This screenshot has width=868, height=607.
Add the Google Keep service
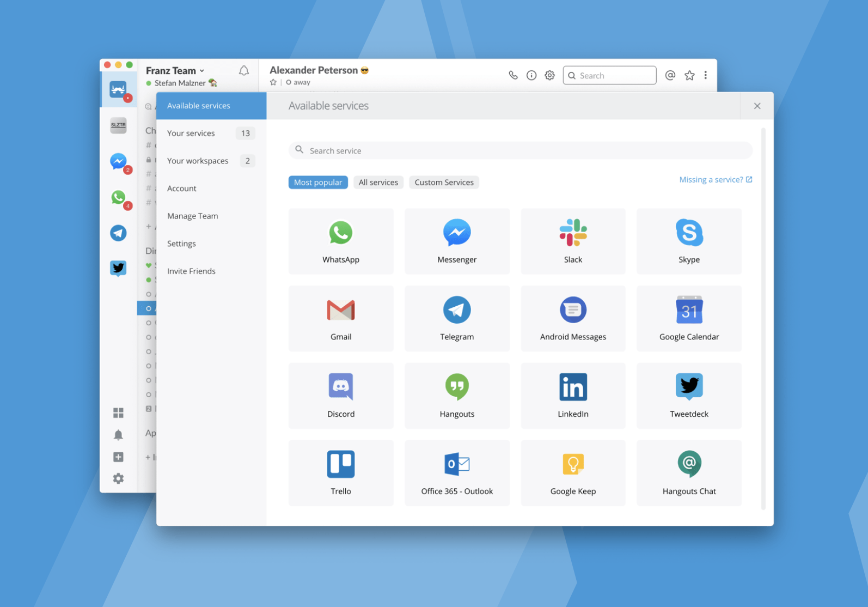point(573,473)
